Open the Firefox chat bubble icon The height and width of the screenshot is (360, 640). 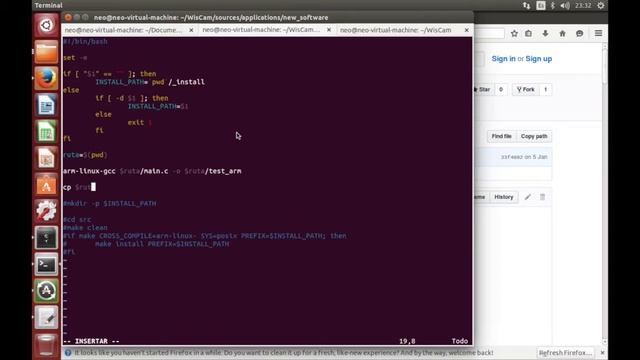pyautogui.click(x=580, y=33)
